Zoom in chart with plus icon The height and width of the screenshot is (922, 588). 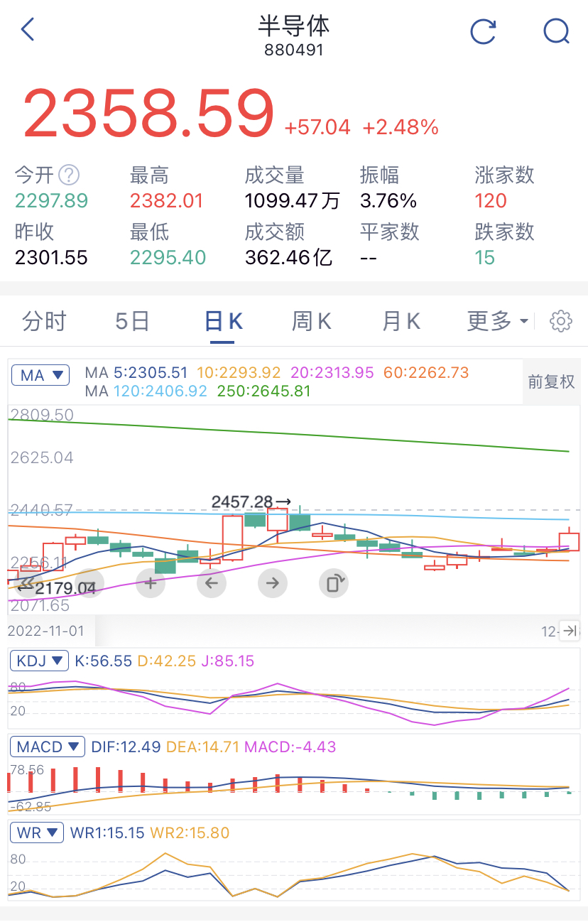click(151, 584)
